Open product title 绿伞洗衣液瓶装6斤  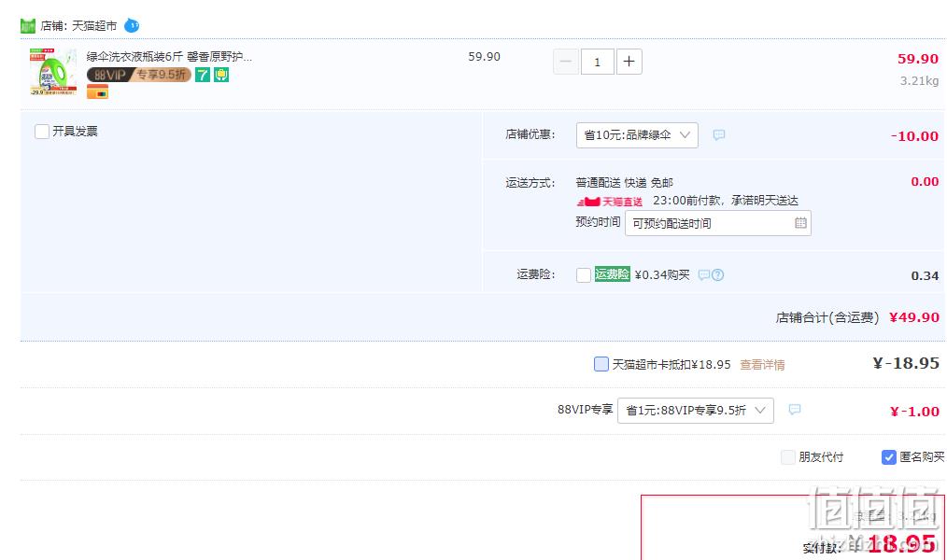[x=169, y=57]
